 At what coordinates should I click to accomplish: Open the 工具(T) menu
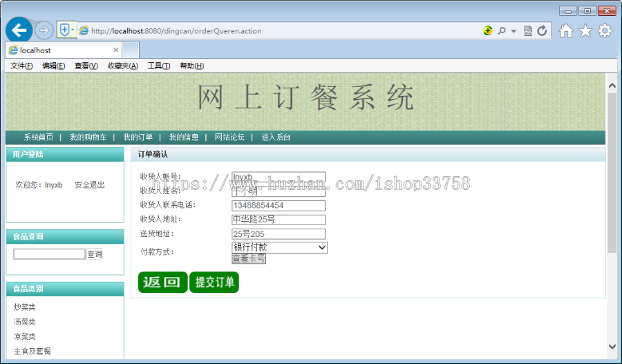pyautogui.click(x=159, y=66)
